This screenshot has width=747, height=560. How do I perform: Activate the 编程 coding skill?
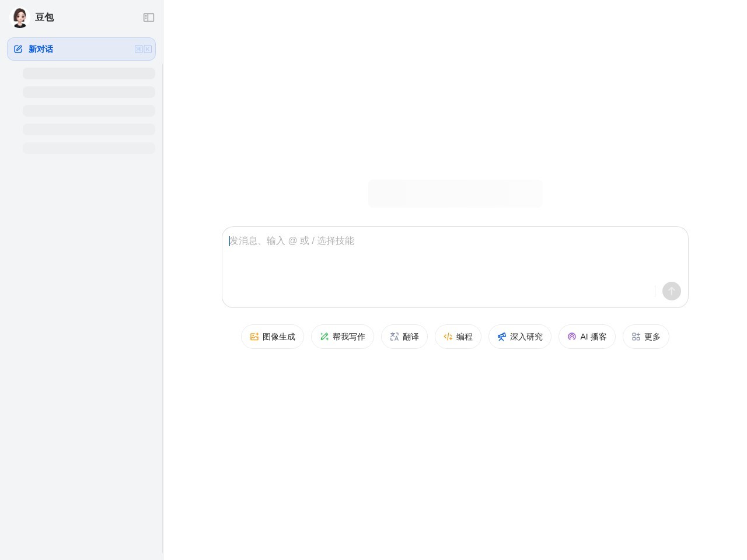pos(458,337)
